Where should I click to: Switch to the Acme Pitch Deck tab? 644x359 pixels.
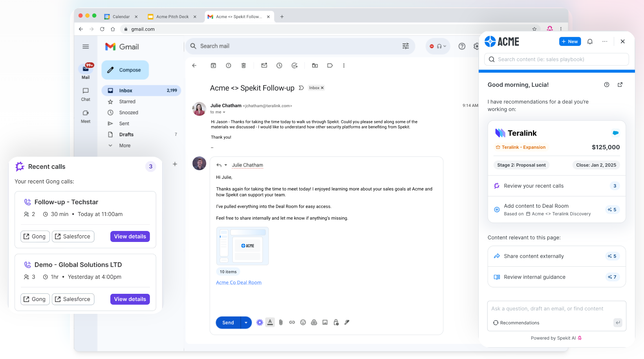pos(172,16)
